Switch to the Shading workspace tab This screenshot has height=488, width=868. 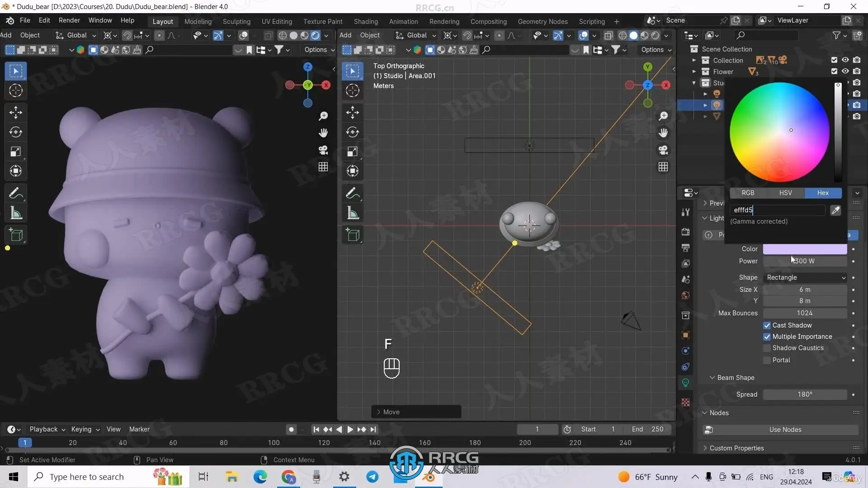365,21
